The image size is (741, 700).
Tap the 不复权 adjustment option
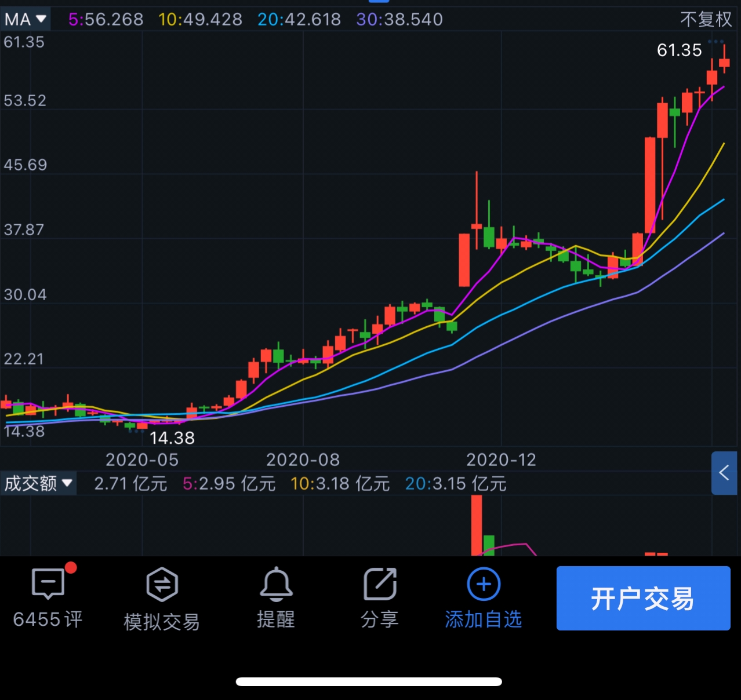pyautogui.click(x=706, y=19)
